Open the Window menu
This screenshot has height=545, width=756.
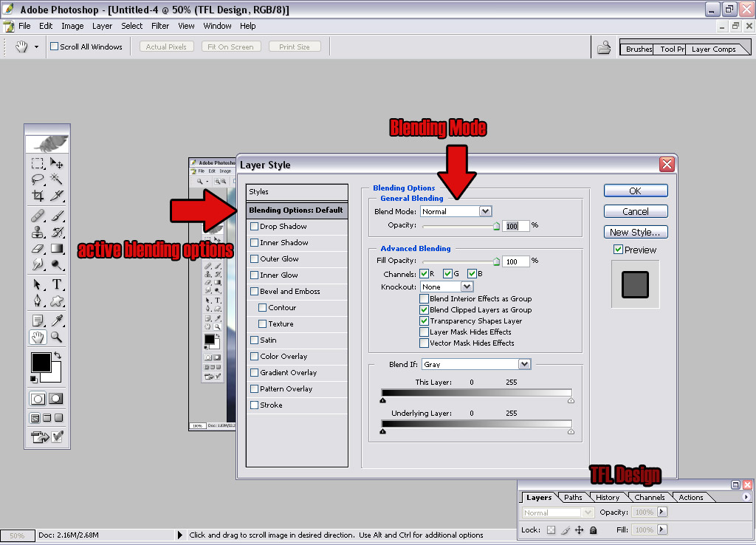tap(217, 26)
